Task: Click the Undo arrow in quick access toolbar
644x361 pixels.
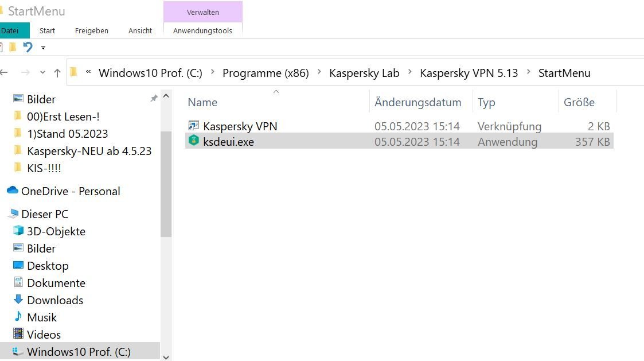Action: click(x=28, y=47)
